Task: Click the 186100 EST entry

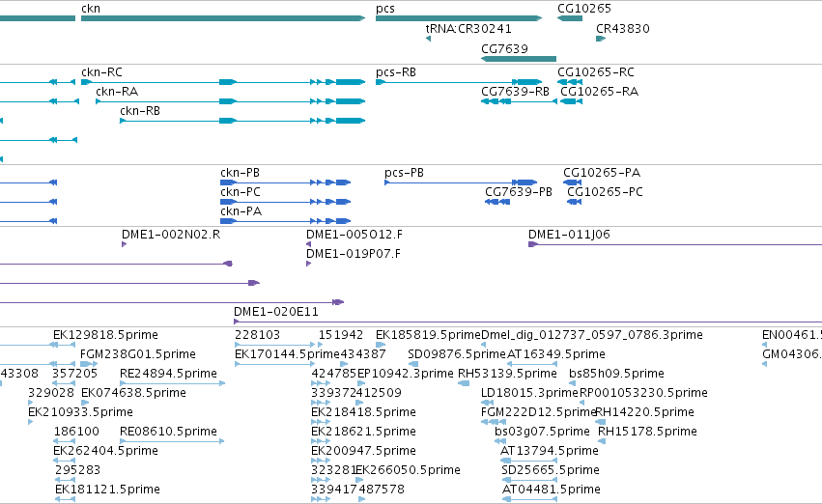Action: point(76,432)
